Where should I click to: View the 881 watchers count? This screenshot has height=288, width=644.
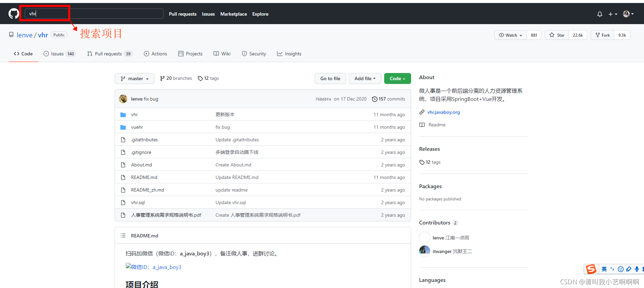534,35
